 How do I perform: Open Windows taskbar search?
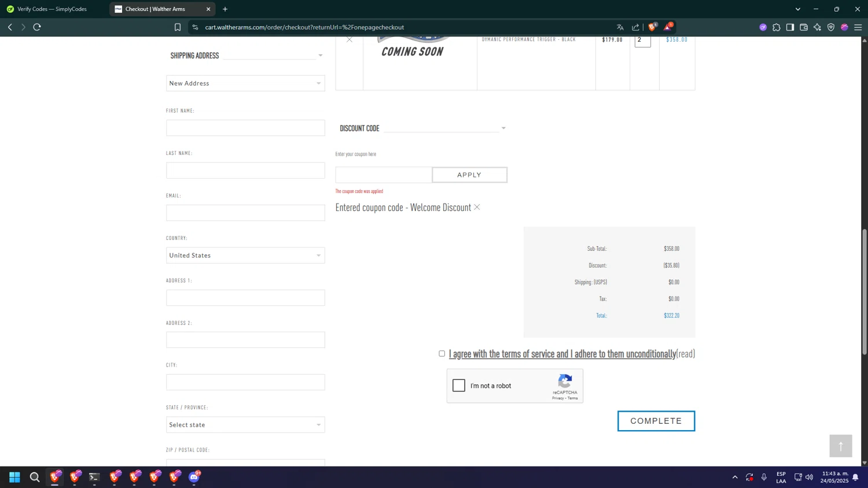(x=35, y=477)
